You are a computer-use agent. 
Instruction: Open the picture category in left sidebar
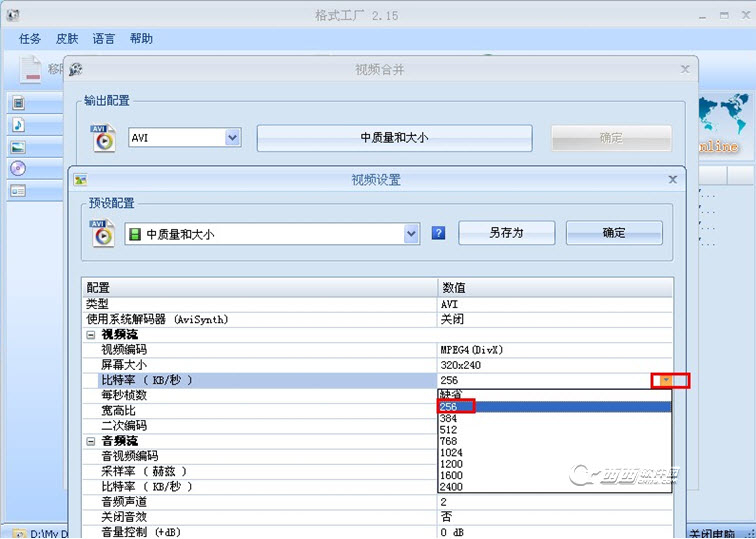pyautogui.click(x=18, y=147)
